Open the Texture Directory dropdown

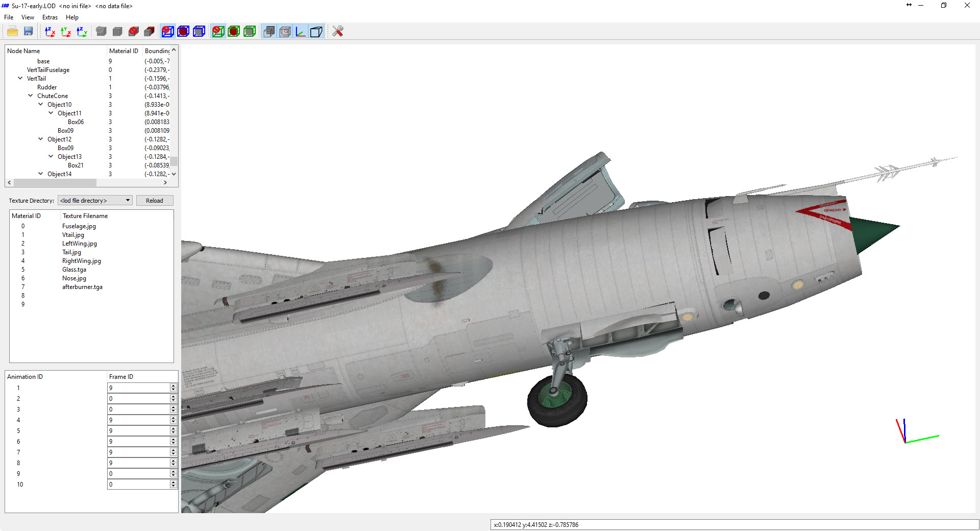pos(95,201)
